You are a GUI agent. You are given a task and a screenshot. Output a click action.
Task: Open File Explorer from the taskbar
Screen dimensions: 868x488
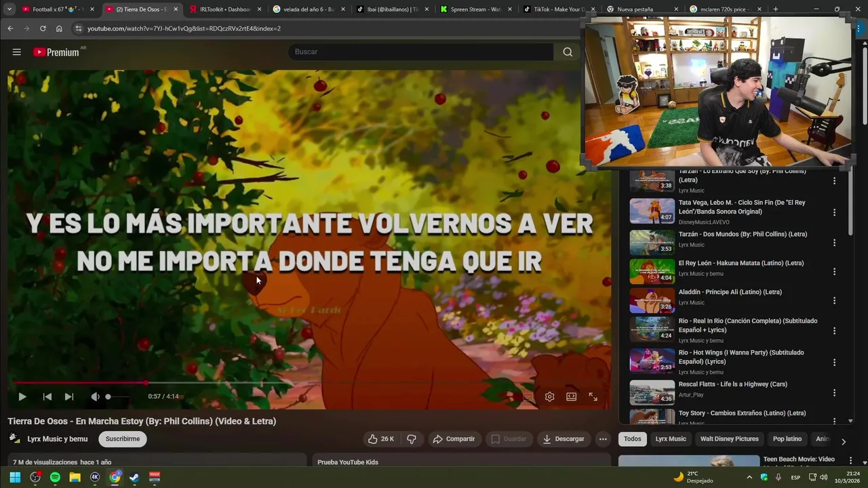click(x=75, y=477)
